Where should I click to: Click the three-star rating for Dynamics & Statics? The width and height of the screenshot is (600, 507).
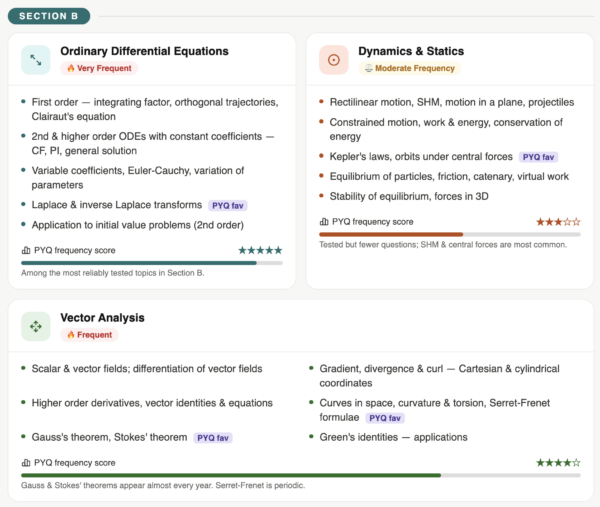click(558, 222)
